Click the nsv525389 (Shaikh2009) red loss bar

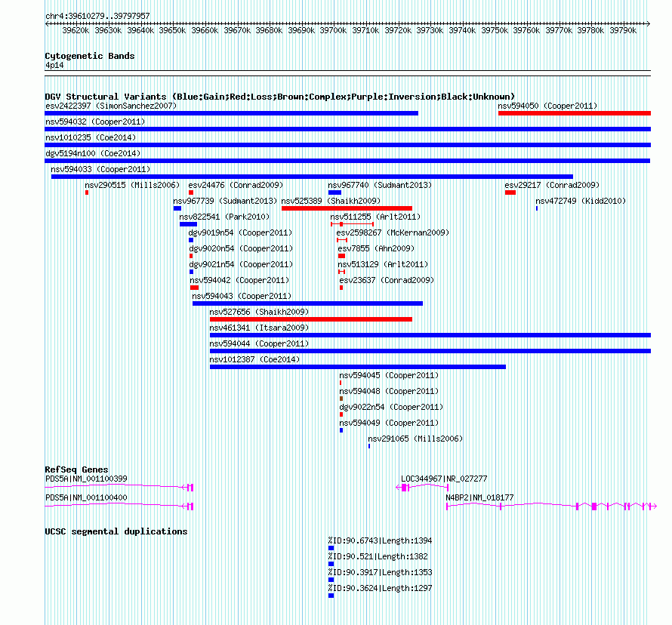pos(347,208)
